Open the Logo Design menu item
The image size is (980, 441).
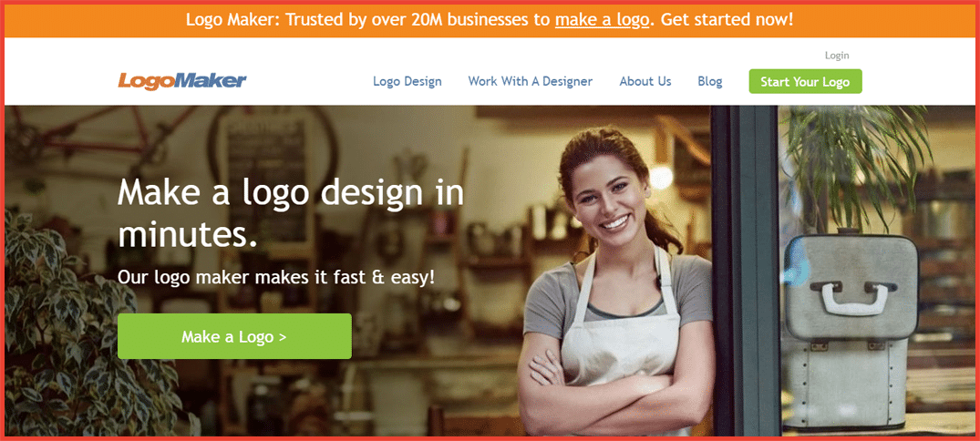tap(407, 81)
